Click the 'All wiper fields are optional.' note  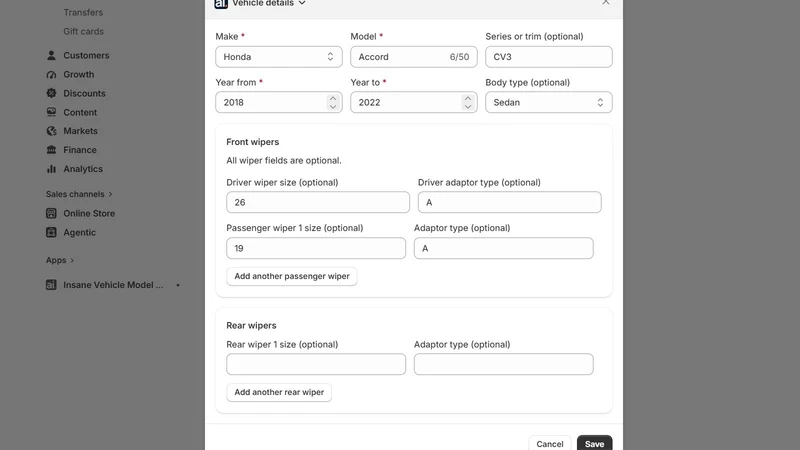(284, 160)
